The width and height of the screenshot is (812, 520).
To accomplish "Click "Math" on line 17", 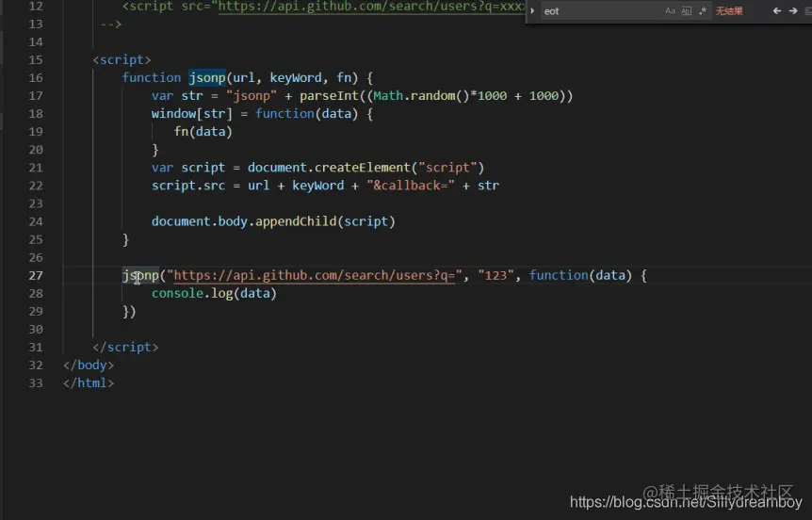I will [388, 96].
